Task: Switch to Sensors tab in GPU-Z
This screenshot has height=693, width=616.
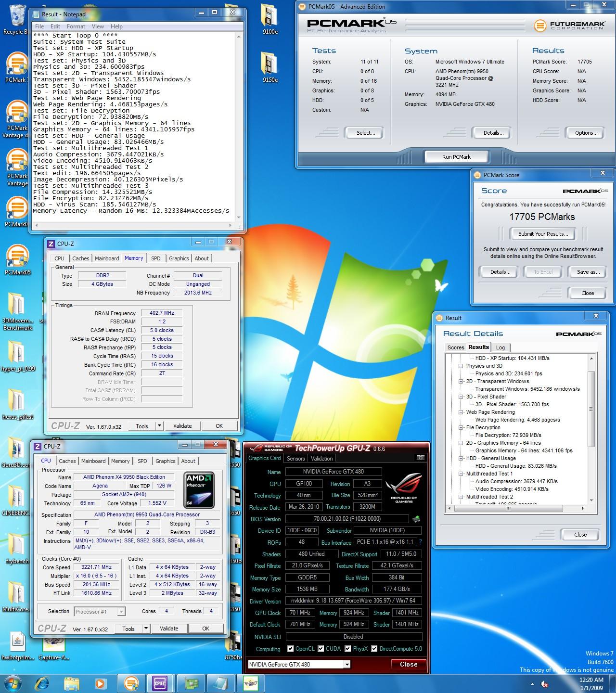Action: (x=295, y=459)
